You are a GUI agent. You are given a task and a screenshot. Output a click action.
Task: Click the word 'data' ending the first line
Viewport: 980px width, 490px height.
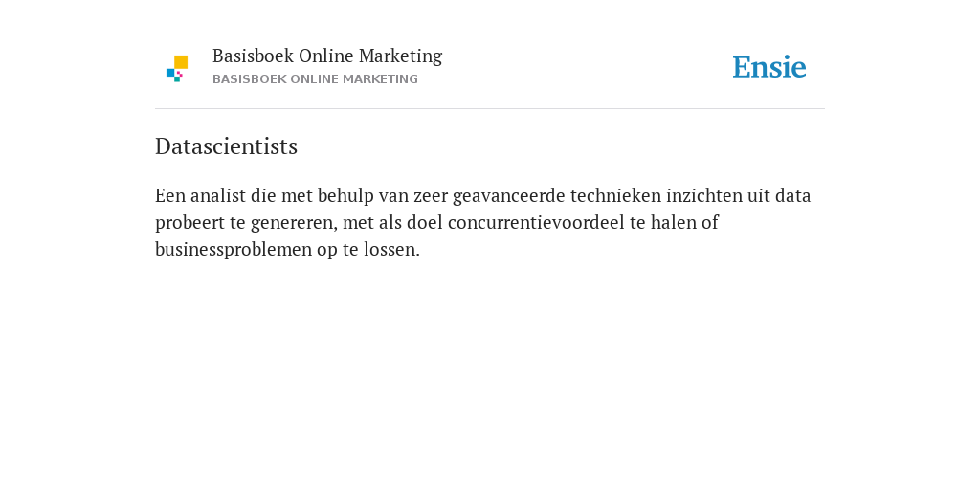[x=793, y=195]
